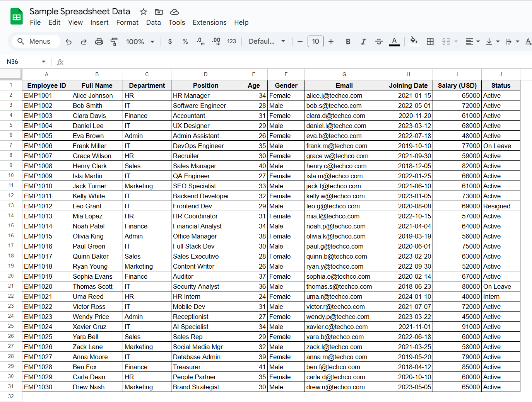Image resolution: width=532 pixels, height=402 pixels.
Task: Open the font selection dropdown
Action: (x=267, y=41)
